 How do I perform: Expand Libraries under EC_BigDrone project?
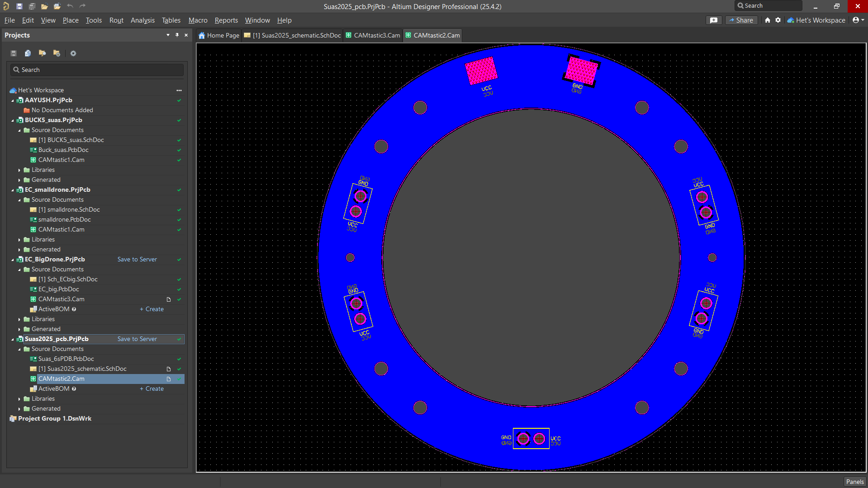click(x=19, y=319)
